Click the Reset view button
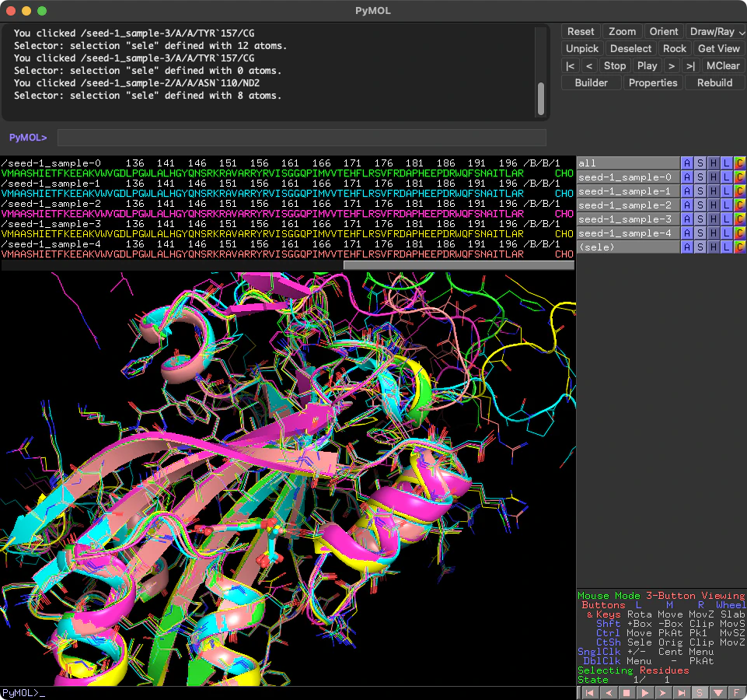The width and height of the screenshot is (747, 700). click(580, 31)
